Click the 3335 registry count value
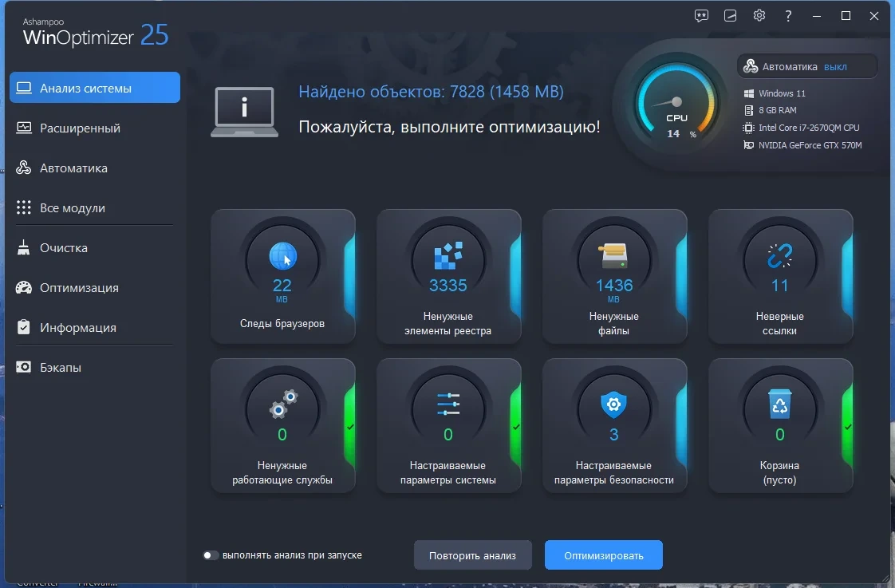The width and height of the screenshot is (895, 588). pyautogui.click(x=448, y=286)
